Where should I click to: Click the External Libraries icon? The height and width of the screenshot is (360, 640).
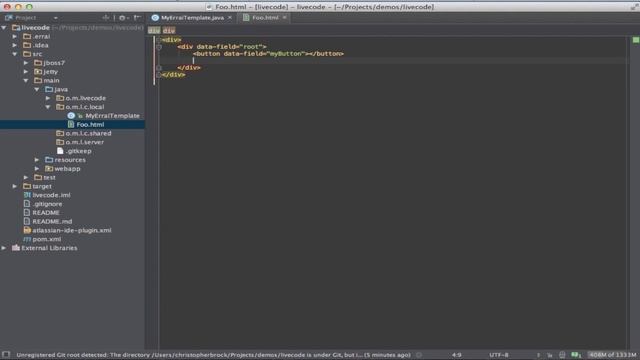pos(16,248)
